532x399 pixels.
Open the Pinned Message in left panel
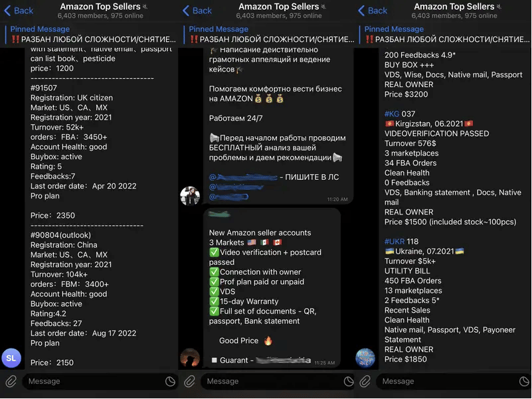coord(91,35)
